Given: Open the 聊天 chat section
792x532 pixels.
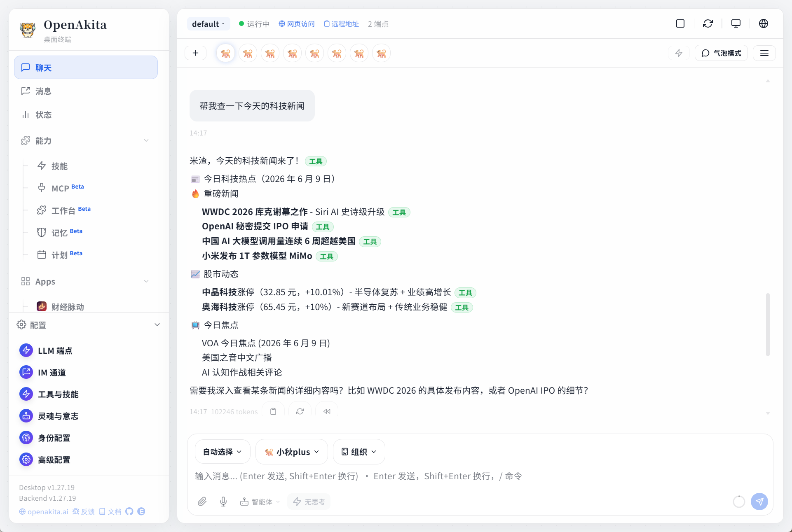Looking at the screenshot, I should click(x=86, y=68).
